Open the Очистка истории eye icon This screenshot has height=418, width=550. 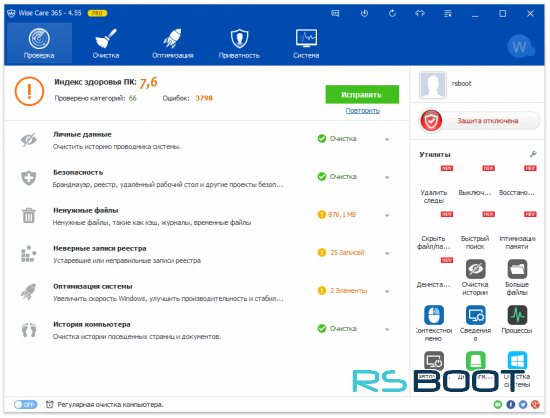coord(475,269)
